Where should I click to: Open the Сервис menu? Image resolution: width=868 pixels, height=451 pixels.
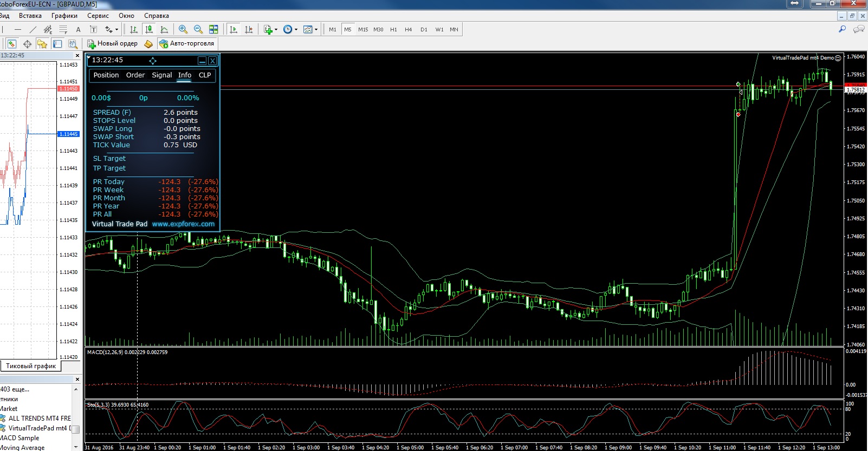(98, 16)
